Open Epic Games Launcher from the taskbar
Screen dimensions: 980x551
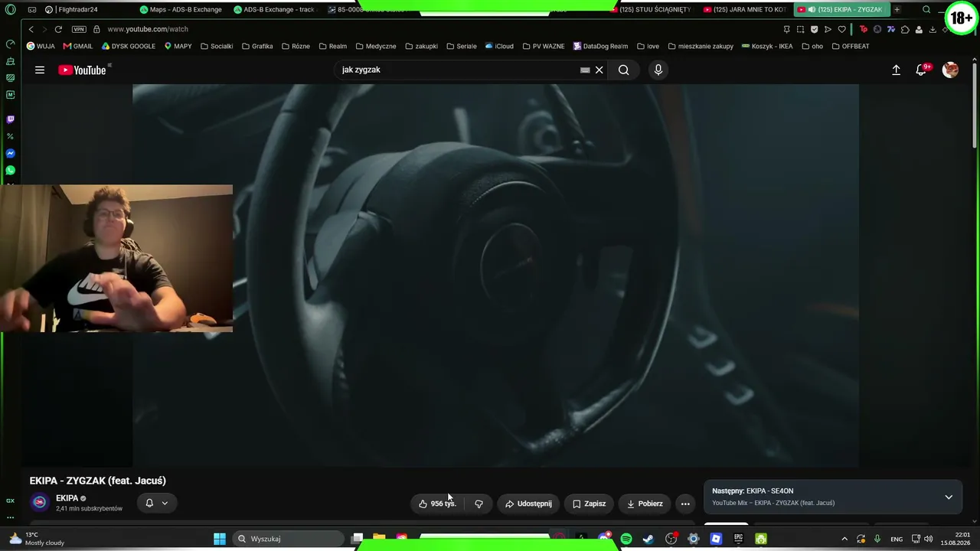[x=738, y=539]
